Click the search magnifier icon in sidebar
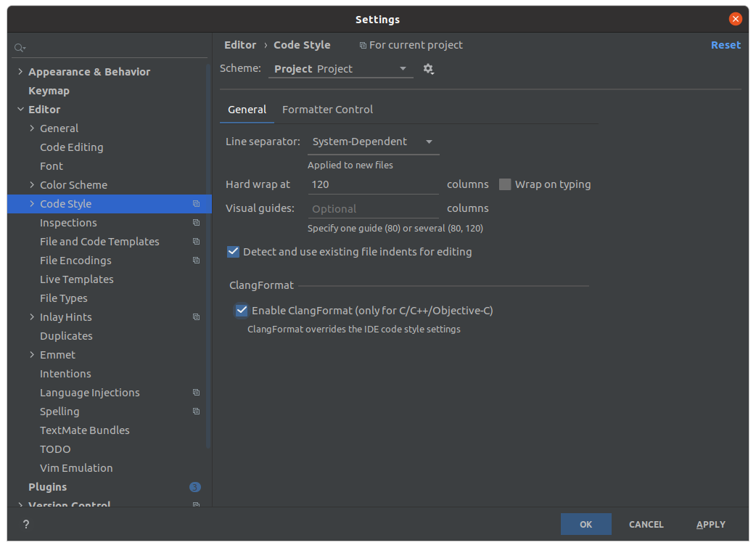 pos(19,48)
